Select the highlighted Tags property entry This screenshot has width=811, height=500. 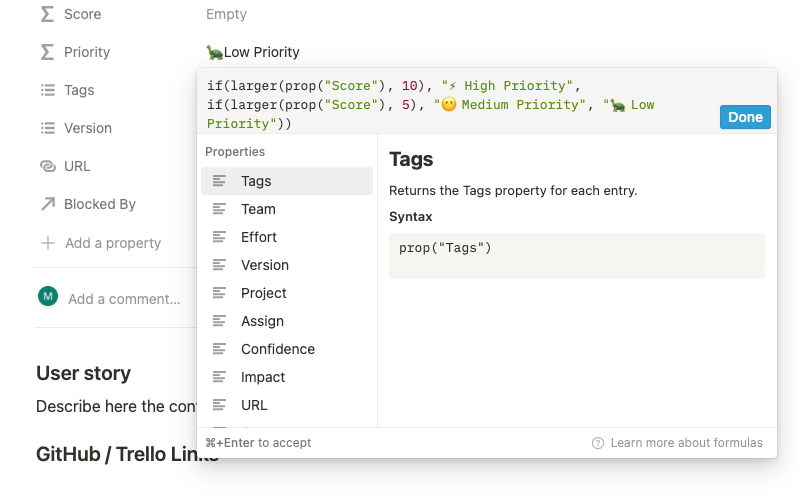(287, 181)
